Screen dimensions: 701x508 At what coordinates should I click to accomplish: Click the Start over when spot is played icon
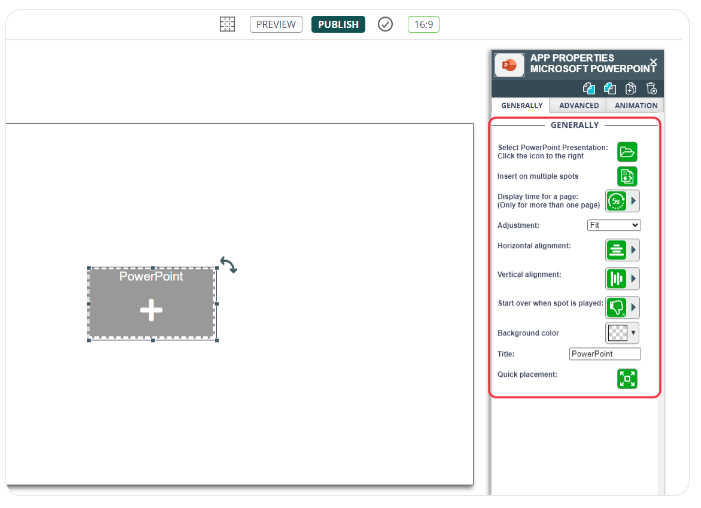(617, 307)
